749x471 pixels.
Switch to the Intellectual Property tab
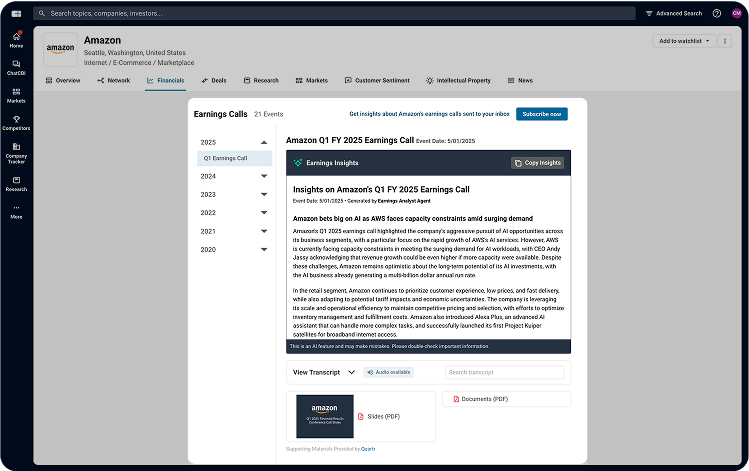tap(458, 80)
